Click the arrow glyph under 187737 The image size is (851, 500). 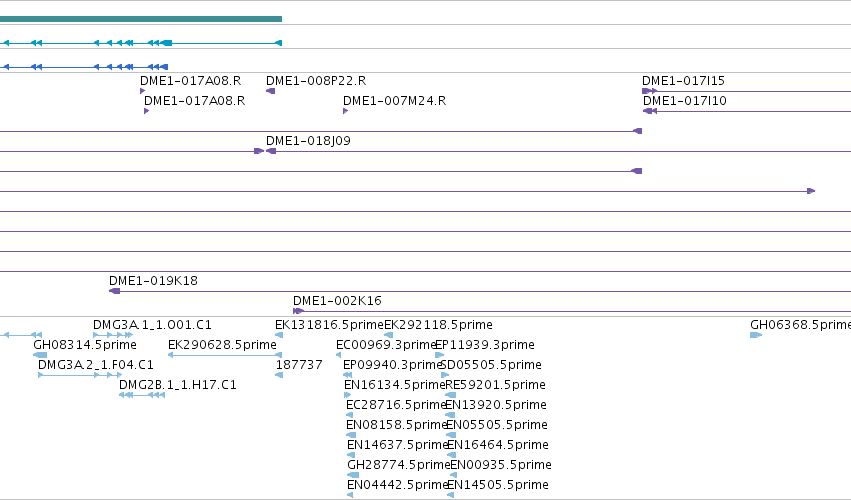pyautogui.click(x=279, y=376)
